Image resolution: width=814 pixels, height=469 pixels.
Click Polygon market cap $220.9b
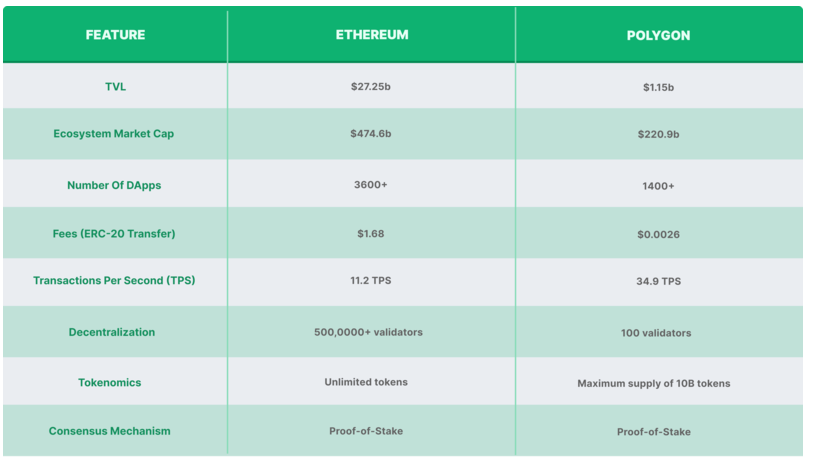(x=658, y=134)
